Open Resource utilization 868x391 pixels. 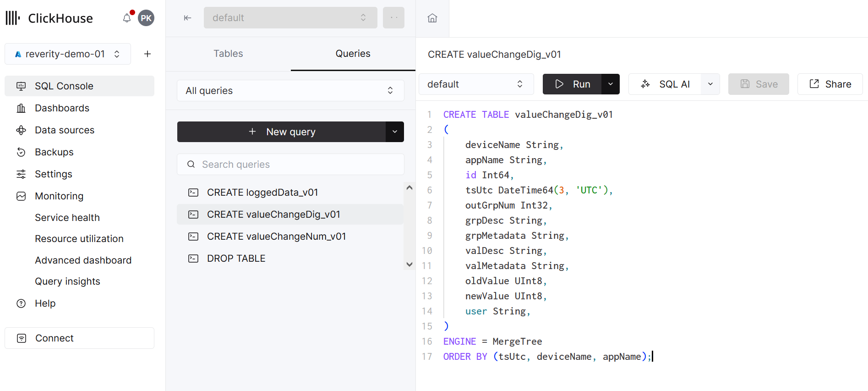coord(79,239)
